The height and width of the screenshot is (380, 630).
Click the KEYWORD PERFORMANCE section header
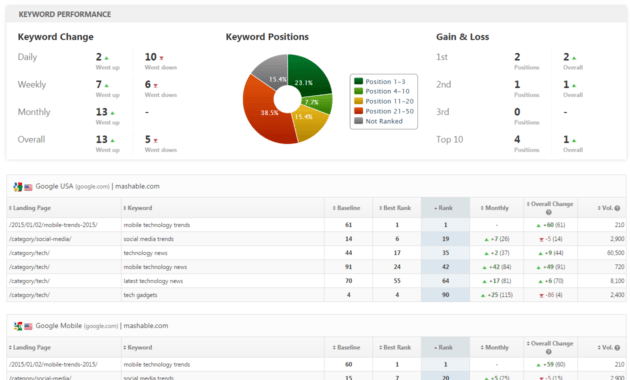point(65,14)
